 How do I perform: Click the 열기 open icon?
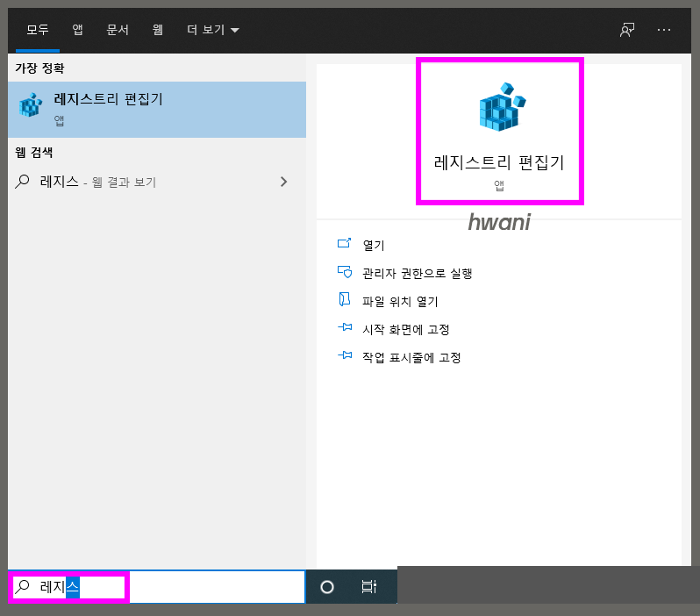[x=344, y=243]
